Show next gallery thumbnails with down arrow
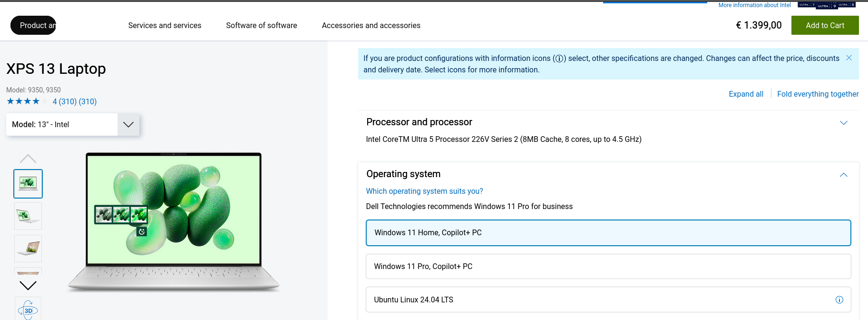The image size is (868, 320). coord(28,285)
